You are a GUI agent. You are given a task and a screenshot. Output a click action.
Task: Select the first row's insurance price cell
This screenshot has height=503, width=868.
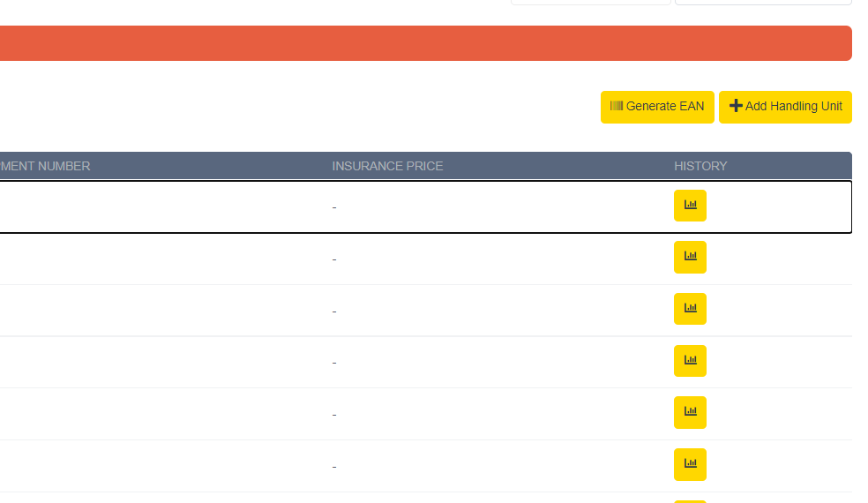[334, 207]
